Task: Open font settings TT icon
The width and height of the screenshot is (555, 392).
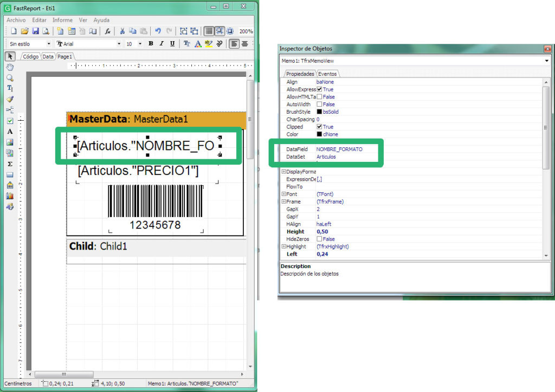Action: pyautogui.click(x=187, y=43)
